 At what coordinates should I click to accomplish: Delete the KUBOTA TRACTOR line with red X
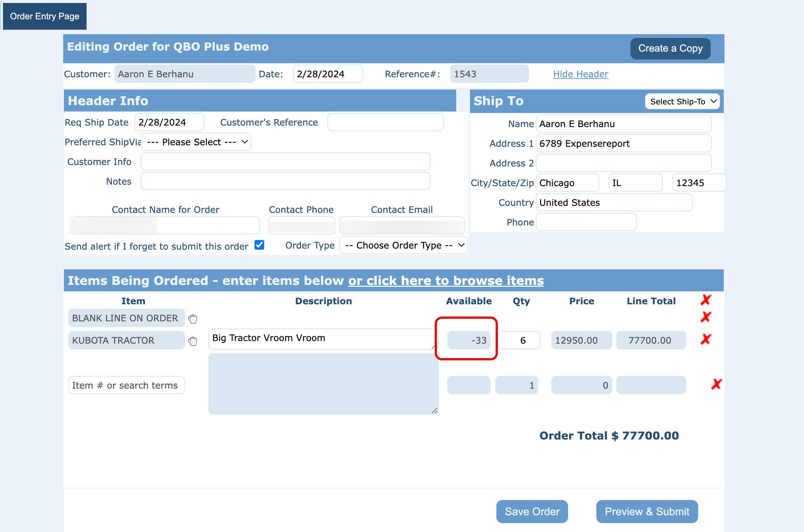pos(706,339)
